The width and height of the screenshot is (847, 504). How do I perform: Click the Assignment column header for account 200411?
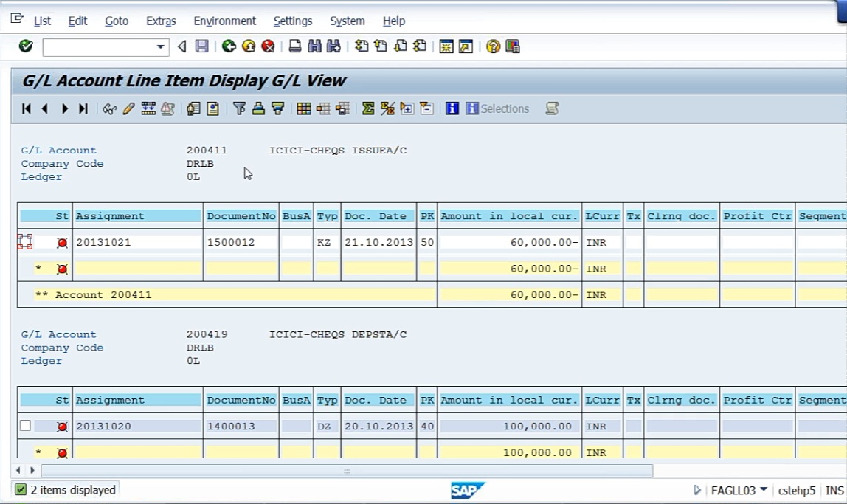137,216
